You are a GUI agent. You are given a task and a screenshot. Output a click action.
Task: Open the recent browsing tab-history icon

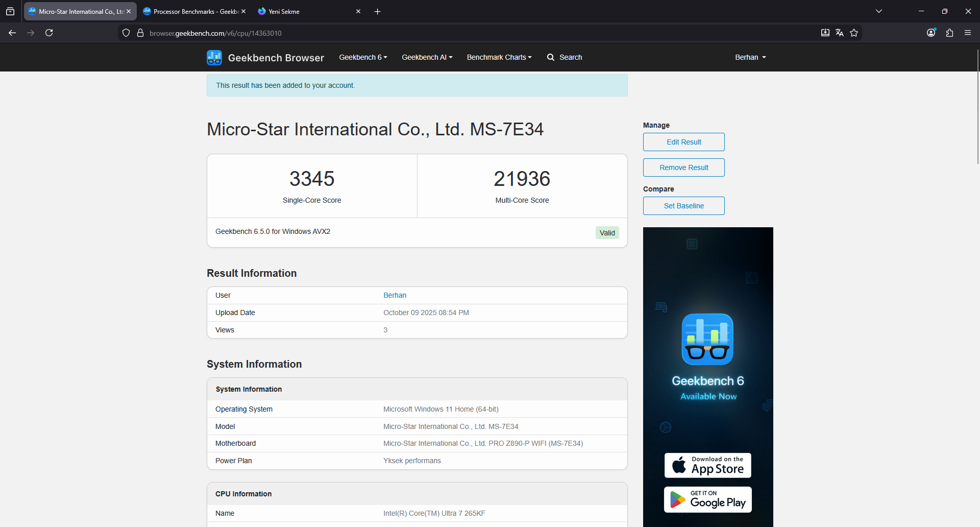(10, 11)
